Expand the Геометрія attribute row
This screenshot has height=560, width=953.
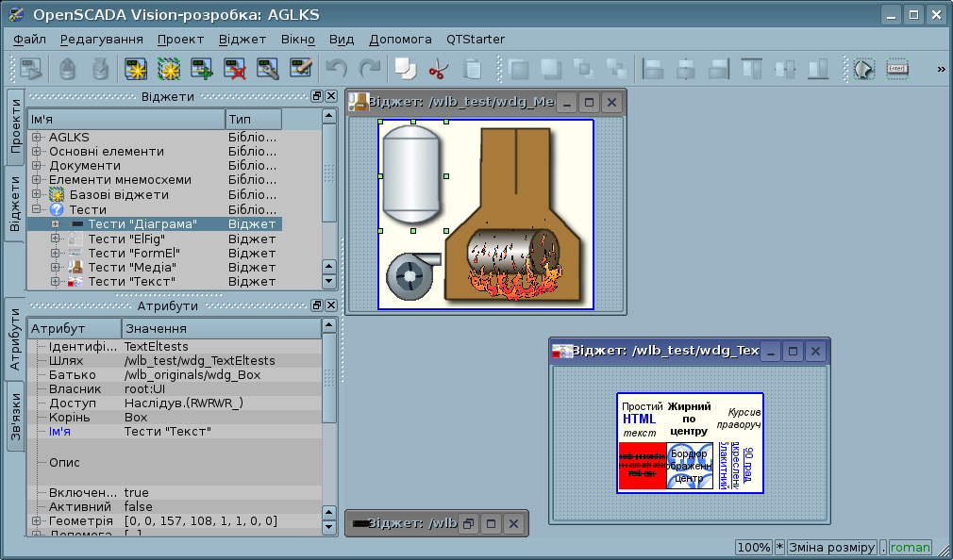click(x=37, y=520)
